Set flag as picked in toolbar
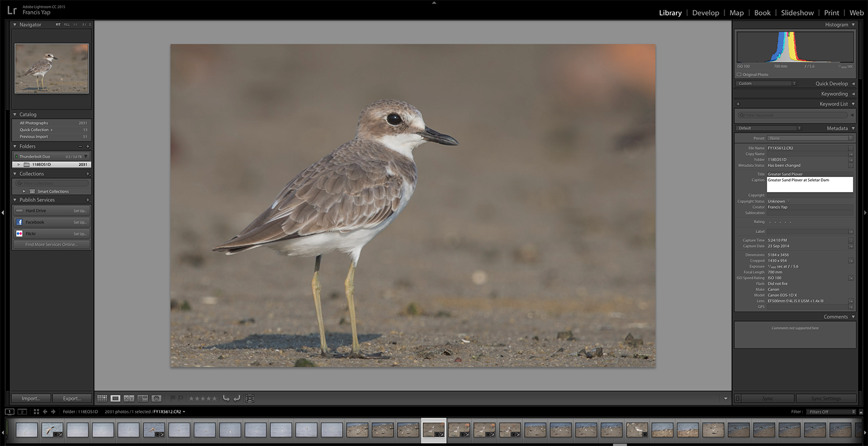Viewport: 868px width, 446px height. [172, 399]
